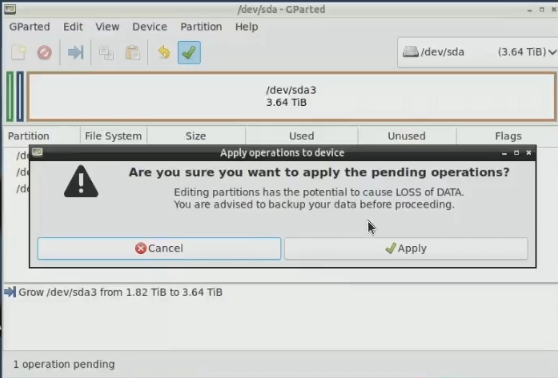Open the Edit menu
Viewport: 558px width, 378px height.
[73, 27]
